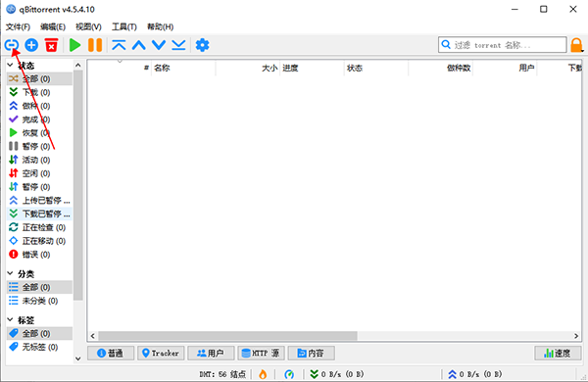
Task: Select the 恢复 (0) status filter
Action: (x=39, y=132)
